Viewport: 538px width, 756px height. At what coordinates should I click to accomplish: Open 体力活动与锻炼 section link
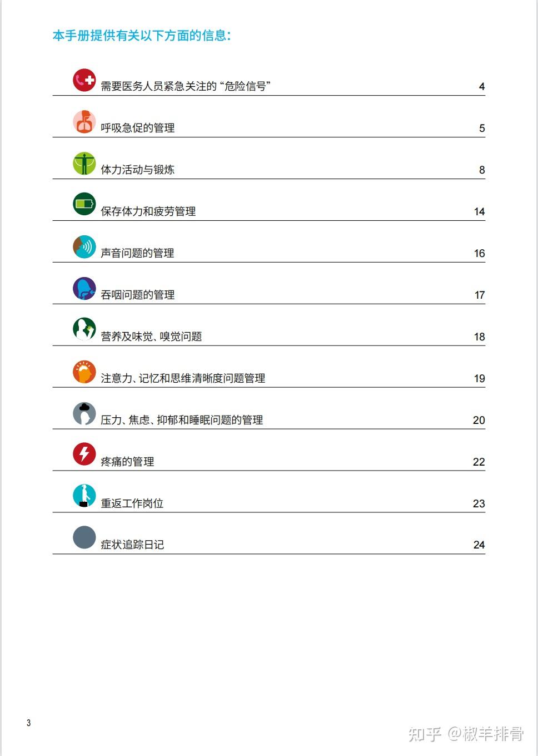(138, 170)
